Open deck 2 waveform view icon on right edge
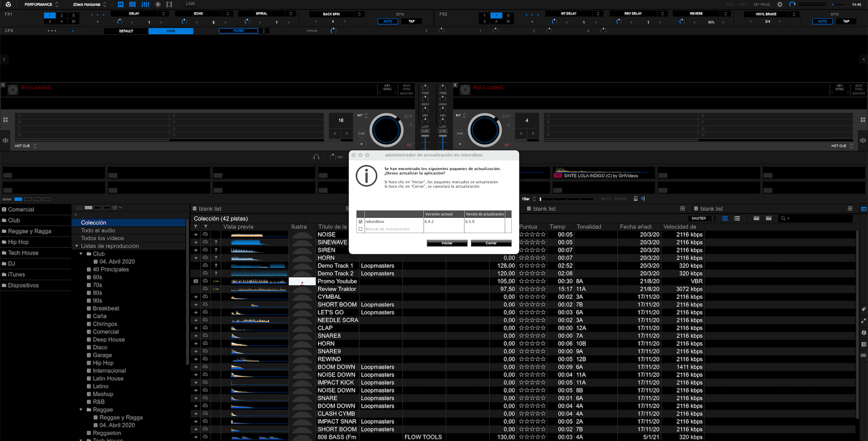The width and height of the screenshot is (868, 441). click(x=863, y=140)
